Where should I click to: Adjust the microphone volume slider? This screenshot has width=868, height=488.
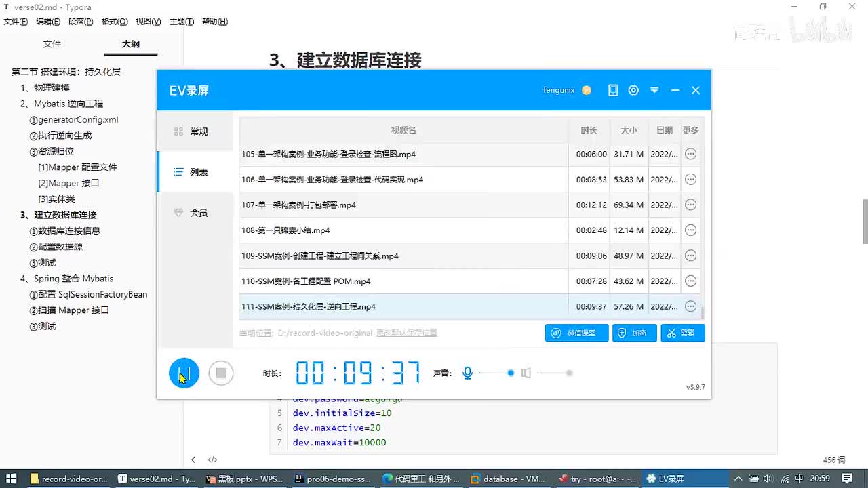click(496, 373)
